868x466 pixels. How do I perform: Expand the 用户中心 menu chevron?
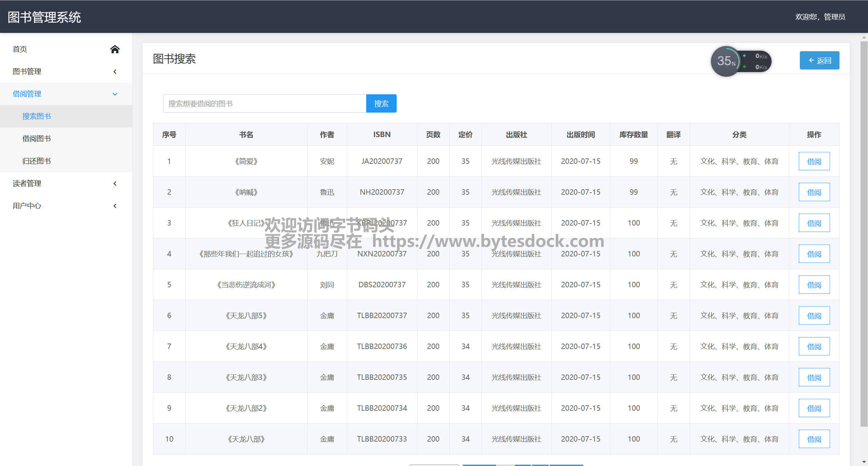[x=115, y=206]
